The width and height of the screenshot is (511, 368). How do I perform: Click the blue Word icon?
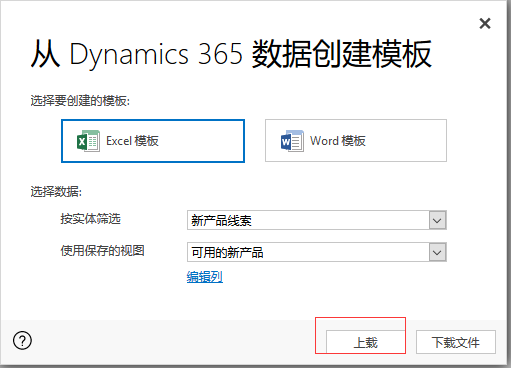pos(292,141)
